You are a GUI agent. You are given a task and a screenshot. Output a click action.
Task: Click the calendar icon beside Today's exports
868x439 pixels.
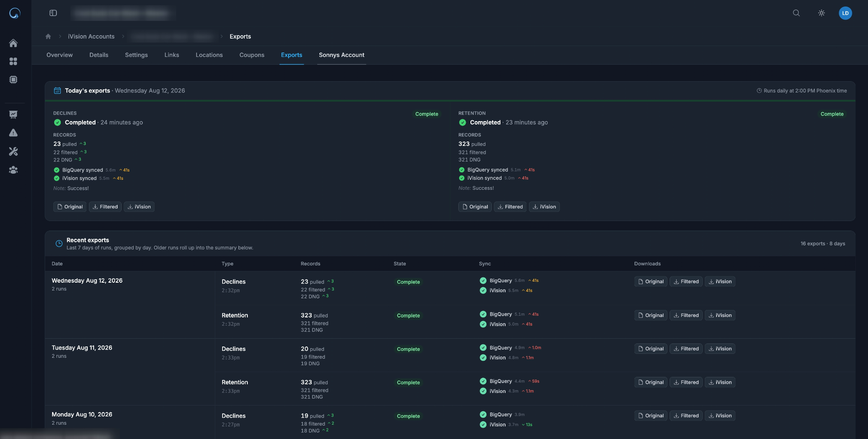57,90
